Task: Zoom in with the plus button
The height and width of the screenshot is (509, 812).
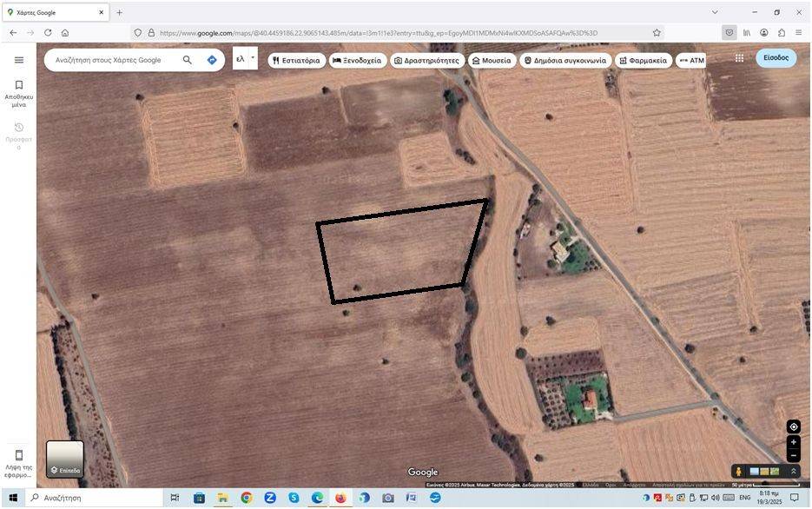Action: 793,442
